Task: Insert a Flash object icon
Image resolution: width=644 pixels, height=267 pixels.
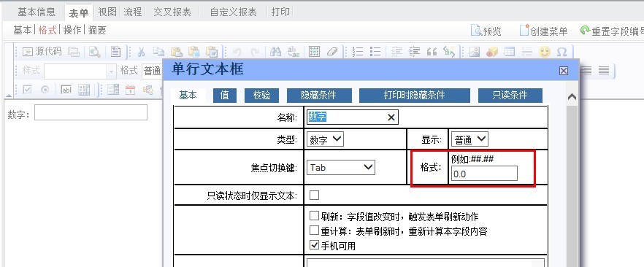Action: point(492,52)
